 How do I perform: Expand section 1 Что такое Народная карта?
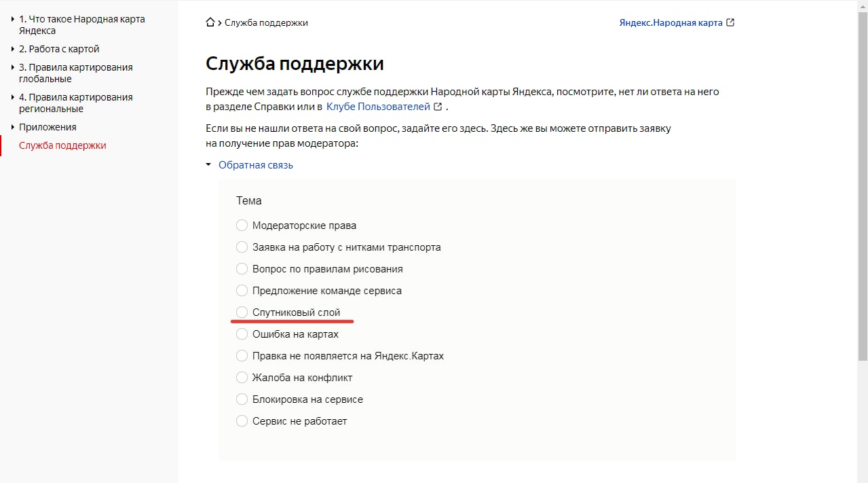(13, 19)
